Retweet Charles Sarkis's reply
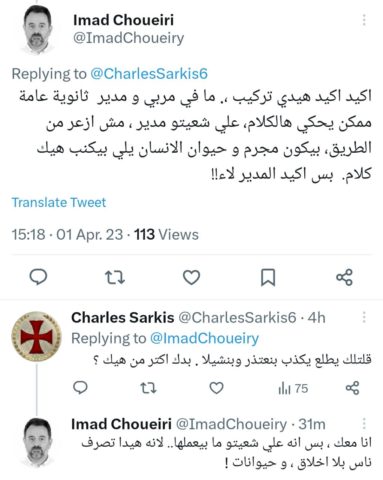 [x=148, y=388]
